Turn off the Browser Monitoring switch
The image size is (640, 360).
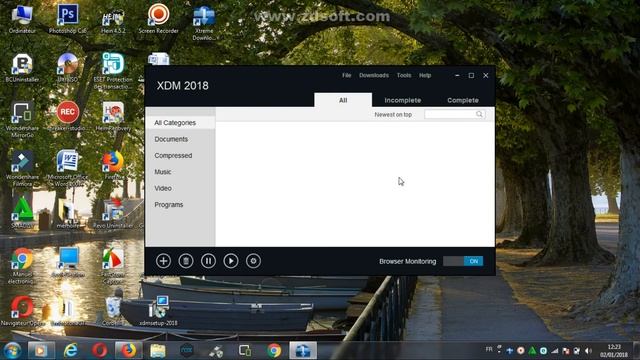coord(463,261)
